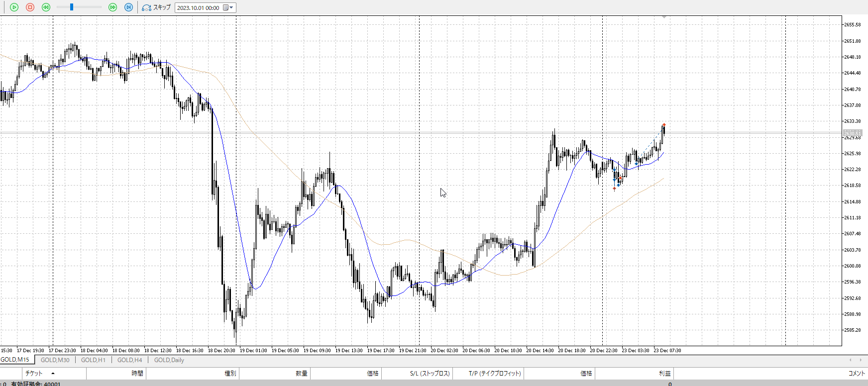868x386 pixels.
Task: Click the 2023.10.01 00:00 date field
Action: tap(198, 8)
